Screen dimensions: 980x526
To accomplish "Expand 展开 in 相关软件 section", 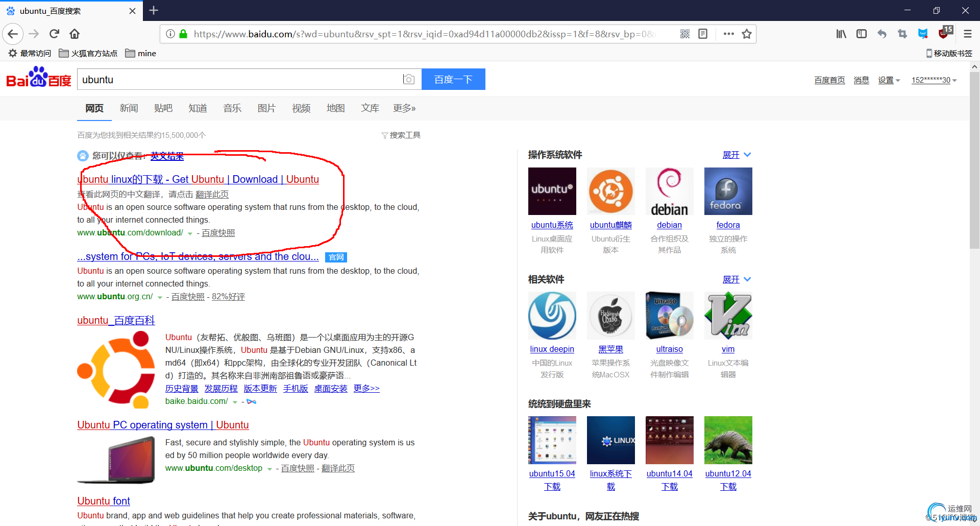I will (x=737, y=279).
